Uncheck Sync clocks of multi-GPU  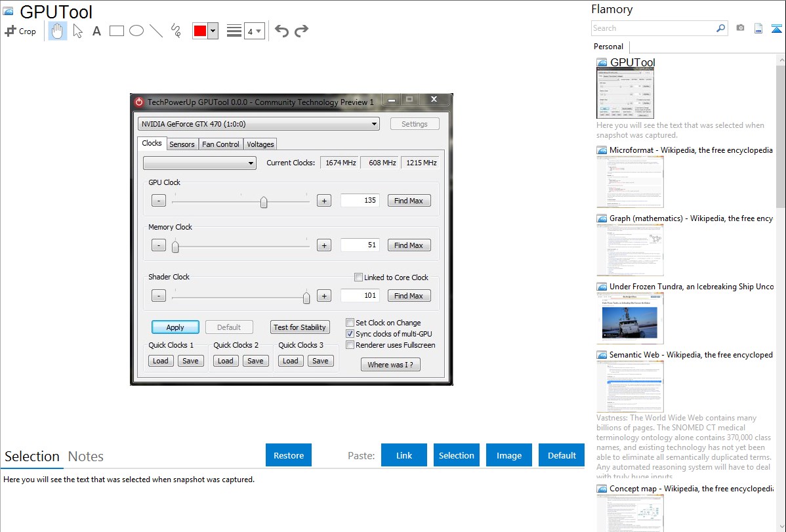(x=350, y=334)
